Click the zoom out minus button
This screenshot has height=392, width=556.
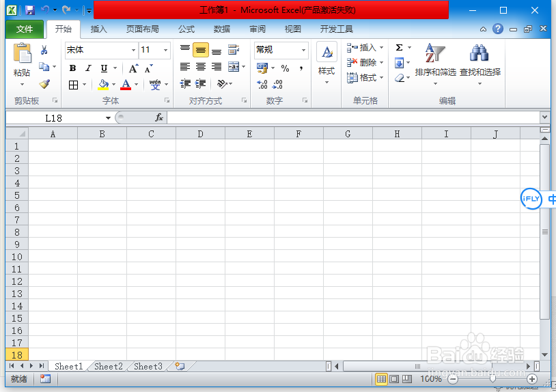452,379
